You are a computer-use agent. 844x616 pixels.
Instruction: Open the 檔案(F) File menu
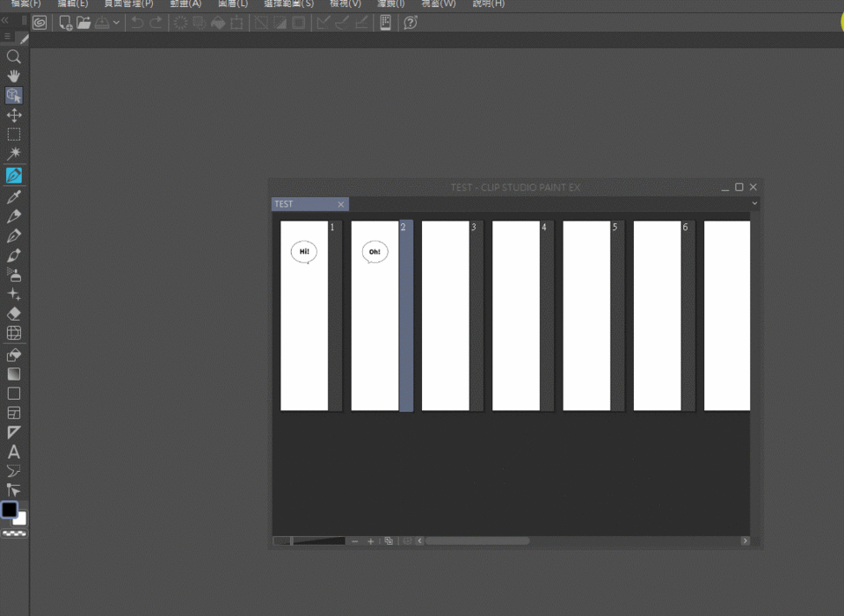pos(26,4)
